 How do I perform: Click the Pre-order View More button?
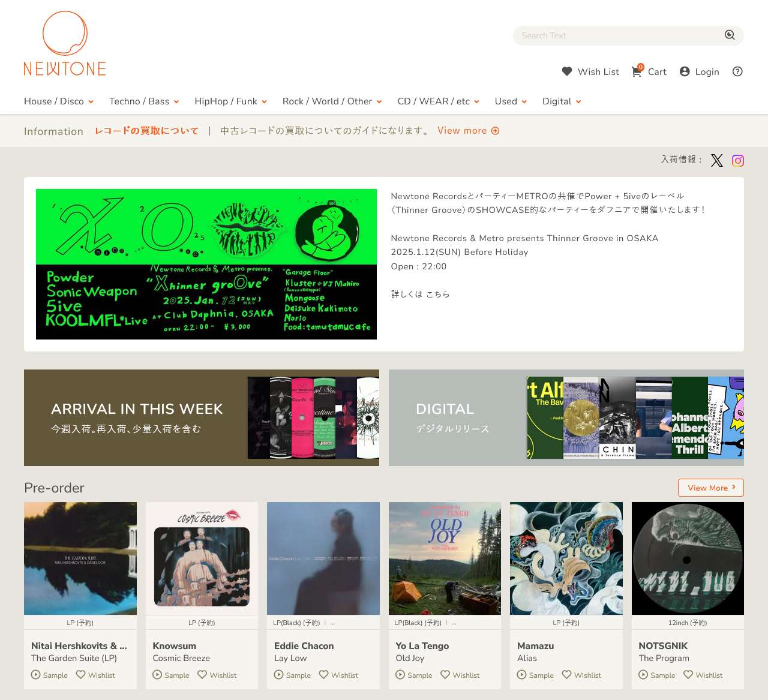[x=711, y=488]
